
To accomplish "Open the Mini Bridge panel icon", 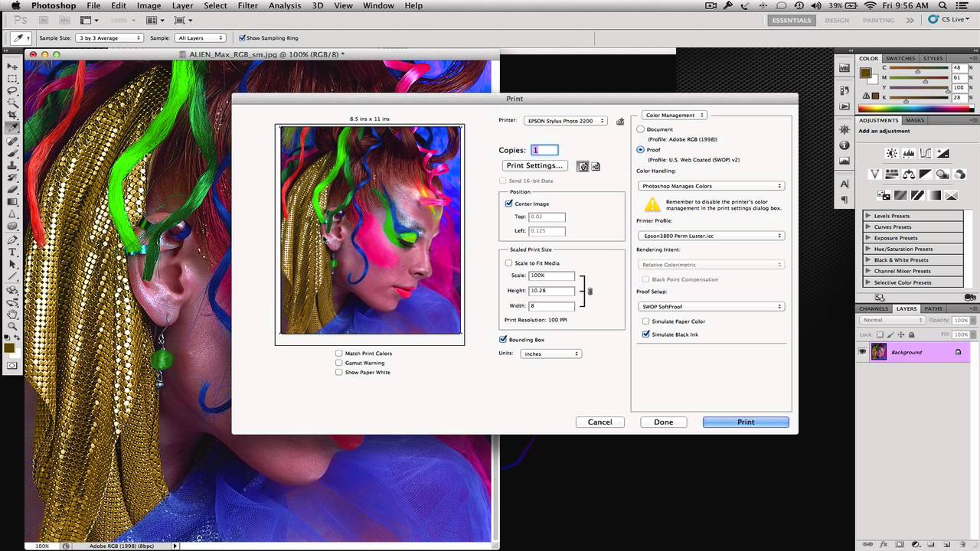I will (x=844, y=67).
